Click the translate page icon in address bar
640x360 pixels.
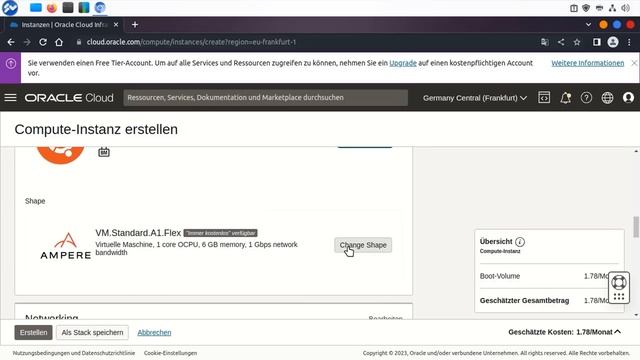tap(544, 42)
